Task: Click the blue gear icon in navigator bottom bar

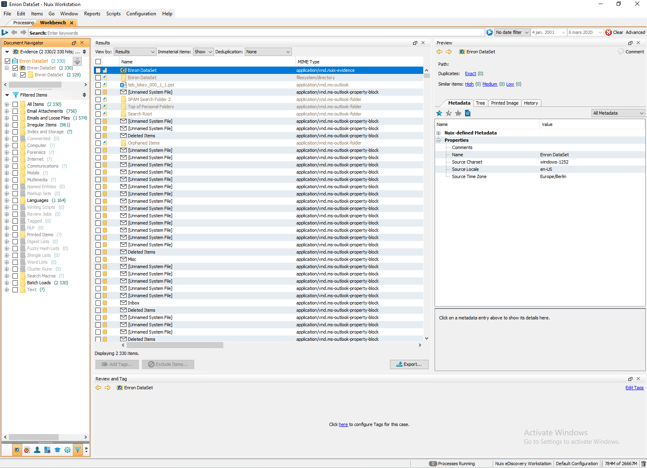Action: pos(67,450)
